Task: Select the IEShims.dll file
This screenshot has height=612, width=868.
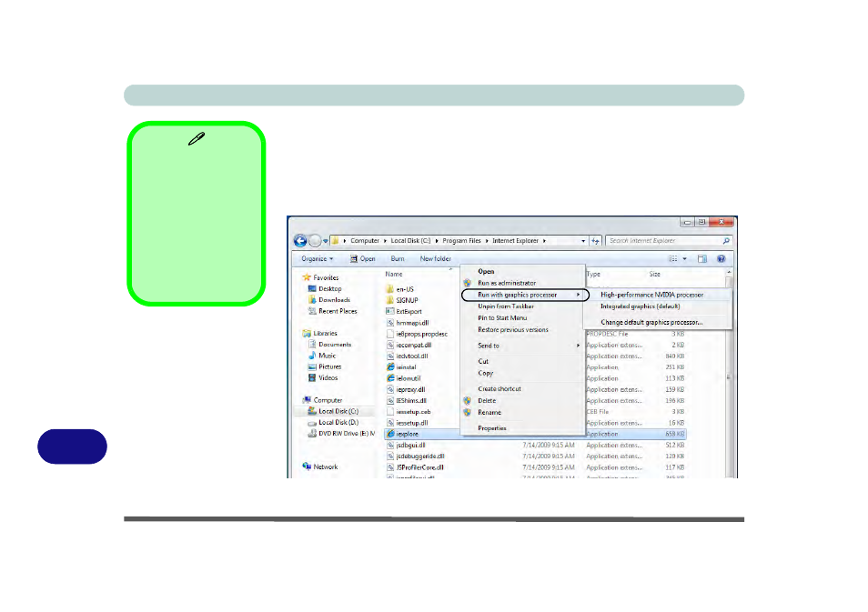Action: click(x=407, y=400)
